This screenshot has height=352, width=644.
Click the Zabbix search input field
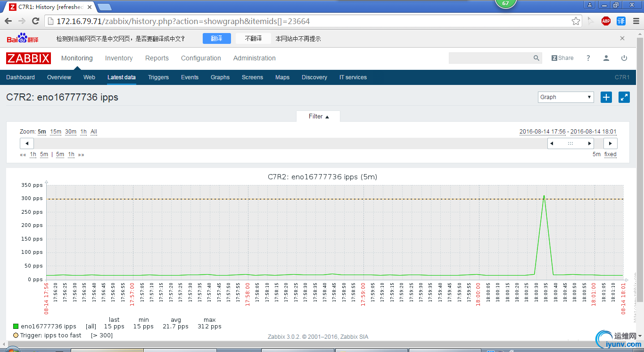tap(490, 58)
